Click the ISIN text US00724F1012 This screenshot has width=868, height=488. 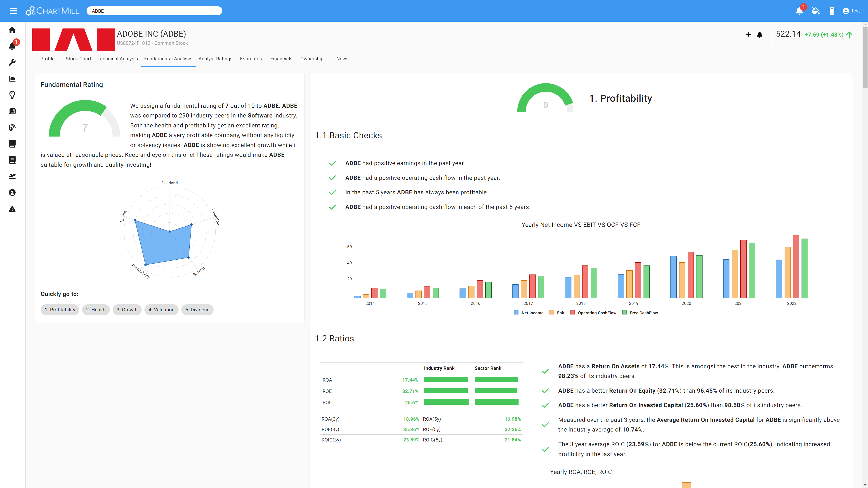(133, 43)
